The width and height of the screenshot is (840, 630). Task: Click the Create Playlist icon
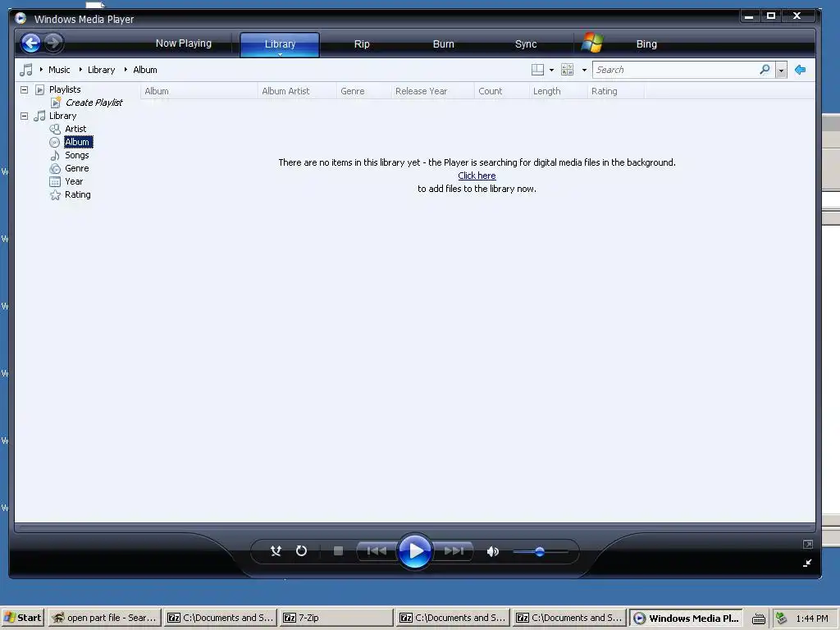[56, 103]
